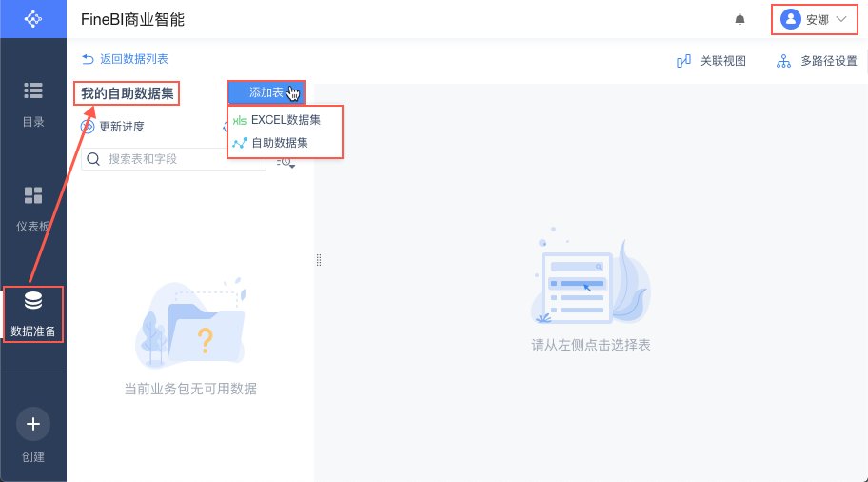This screenshot has width=868, height=482.
Task: Open the 关联视图 association view
Action: [711, 60]
